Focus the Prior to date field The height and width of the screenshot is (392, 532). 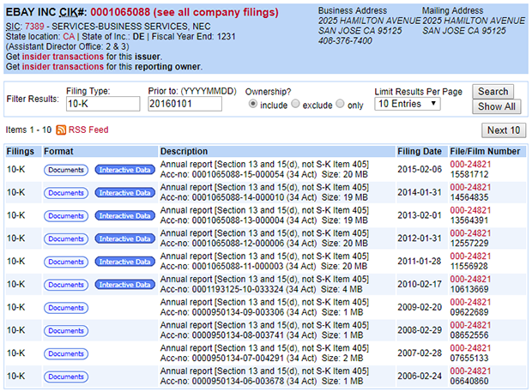click(x=184, y=104)
